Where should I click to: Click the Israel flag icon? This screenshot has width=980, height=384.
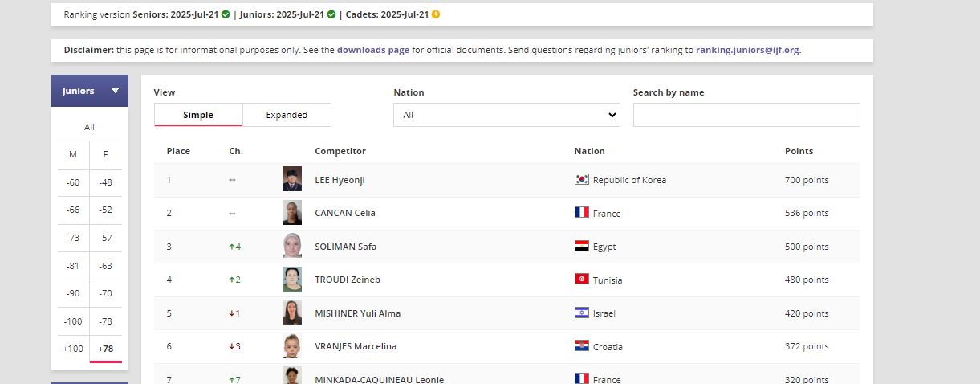click(x=581, y=313)
